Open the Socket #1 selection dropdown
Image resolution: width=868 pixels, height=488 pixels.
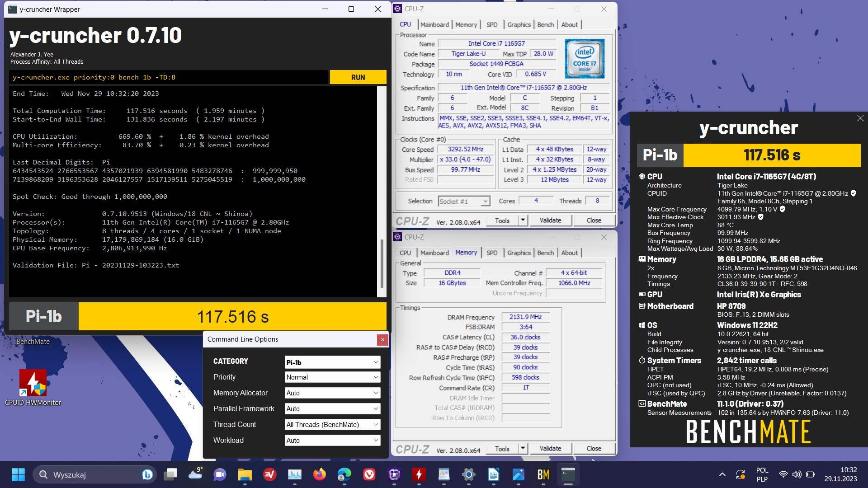(x=464, y=202)
